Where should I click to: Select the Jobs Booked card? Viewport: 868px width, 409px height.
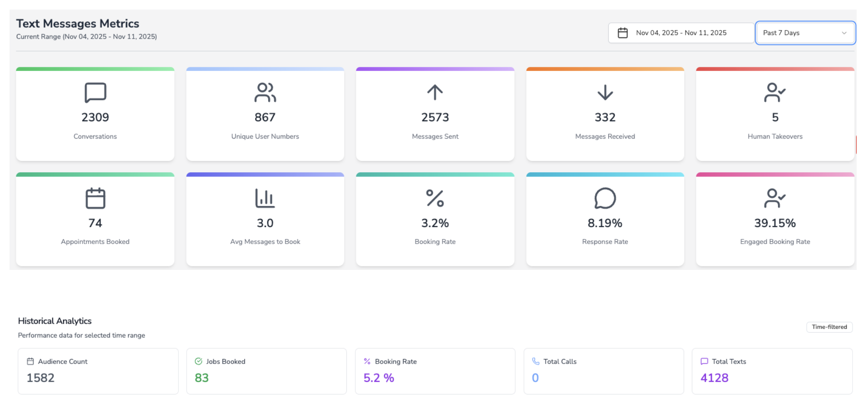tap(266, 371)
